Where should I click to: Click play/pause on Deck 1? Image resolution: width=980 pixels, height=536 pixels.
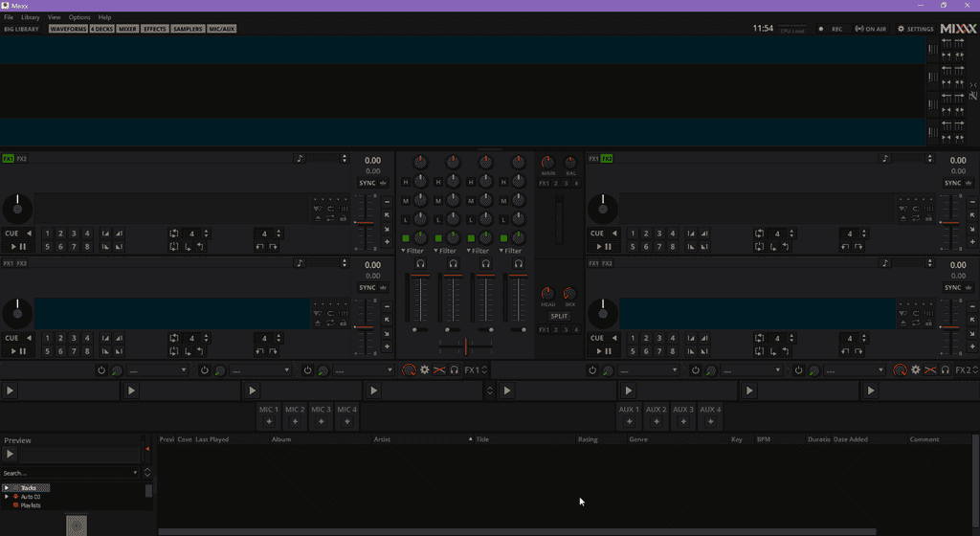17,247
